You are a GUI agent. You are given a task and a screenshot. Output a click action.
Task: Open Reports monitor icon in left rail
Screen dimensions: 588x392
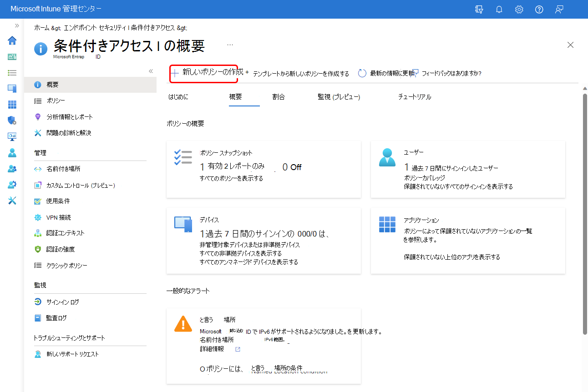click(x=12, y=136)
